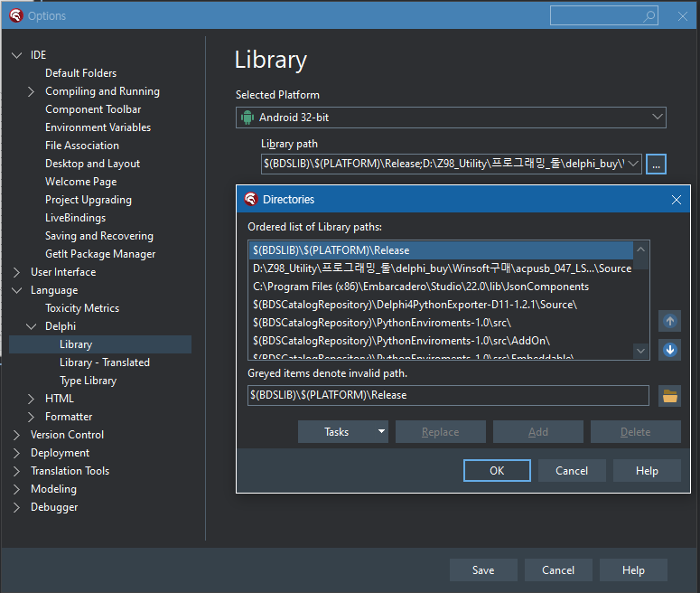
Task: Expand the User Interface node
Action: click(x=16, y=272)
